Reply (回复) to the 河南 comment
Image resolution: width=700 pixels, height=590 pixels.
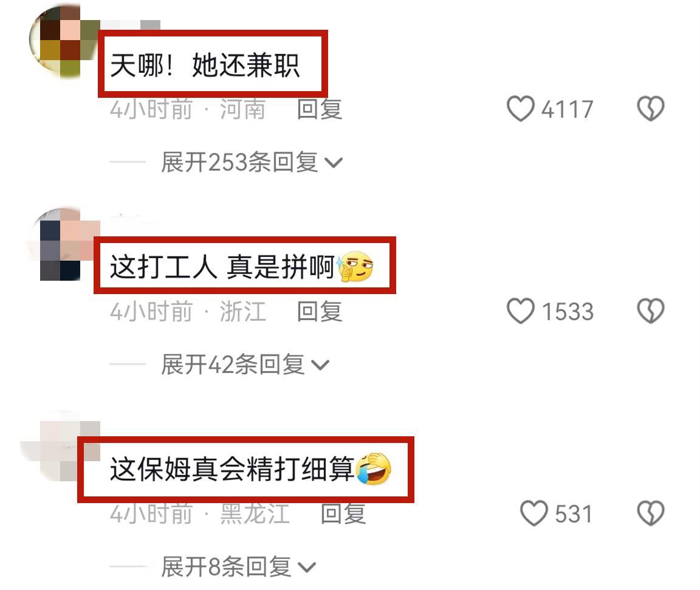coord(320,109)
